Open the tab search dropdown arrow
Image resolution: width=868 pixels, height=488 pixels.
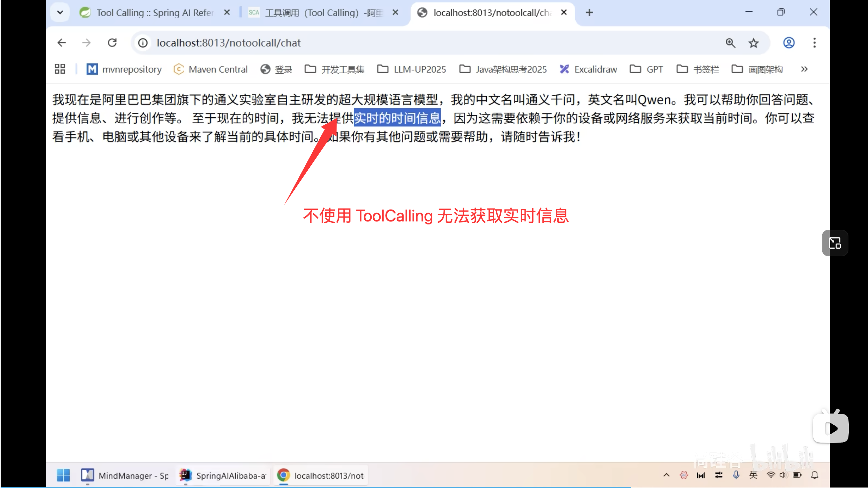tap(60, 12)
